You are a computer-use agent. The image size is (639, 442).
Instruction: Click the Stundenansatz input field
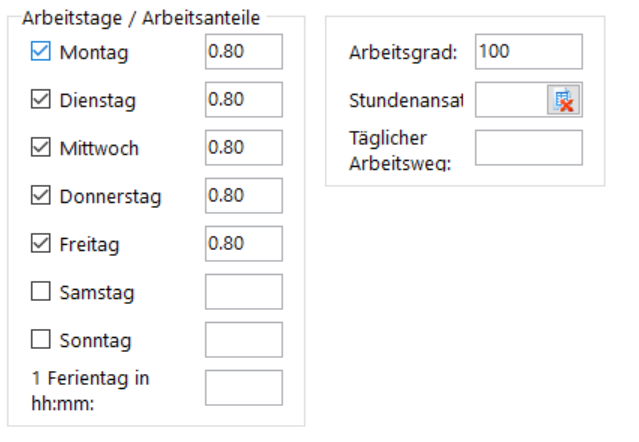[x=510, y=101]
